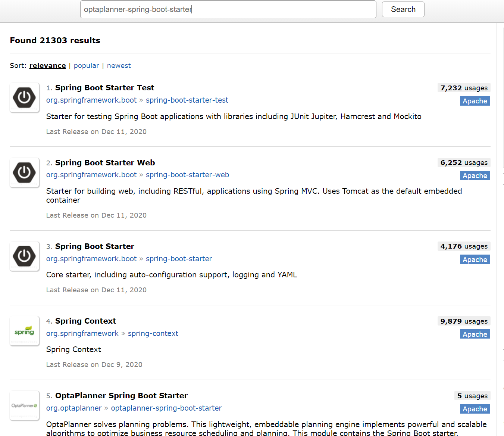The image size is (504, 436).
Task: Click the OptaPlanner logo icon
Action: [24, 405]
